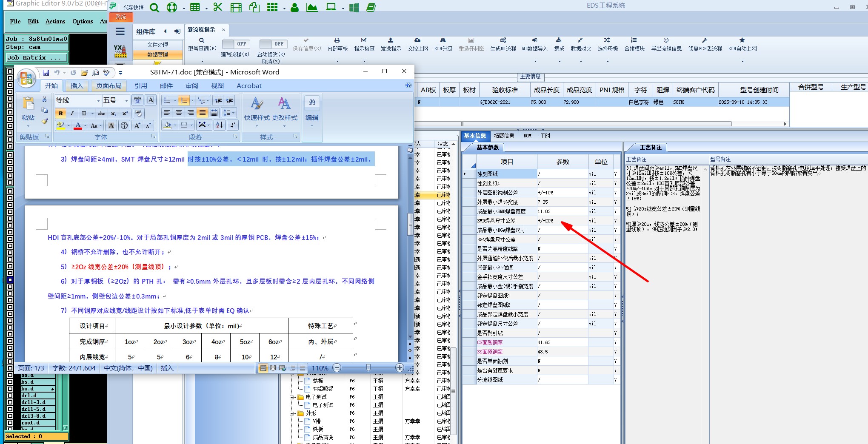Open the File menu in Graphic Editor
Image resolution: width=868 pixels, height=444 pixels.
click(15, 21)
